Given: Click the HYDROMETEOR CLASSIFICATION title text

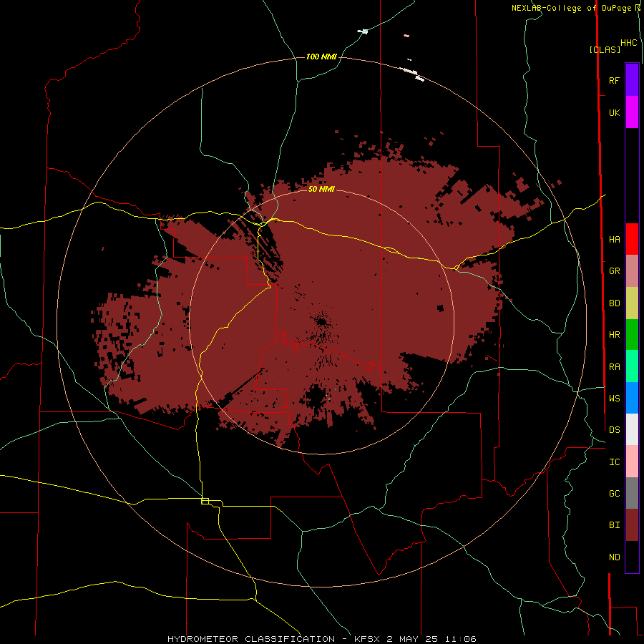Looking at the screenshot, I should click(x=251, y=639).
